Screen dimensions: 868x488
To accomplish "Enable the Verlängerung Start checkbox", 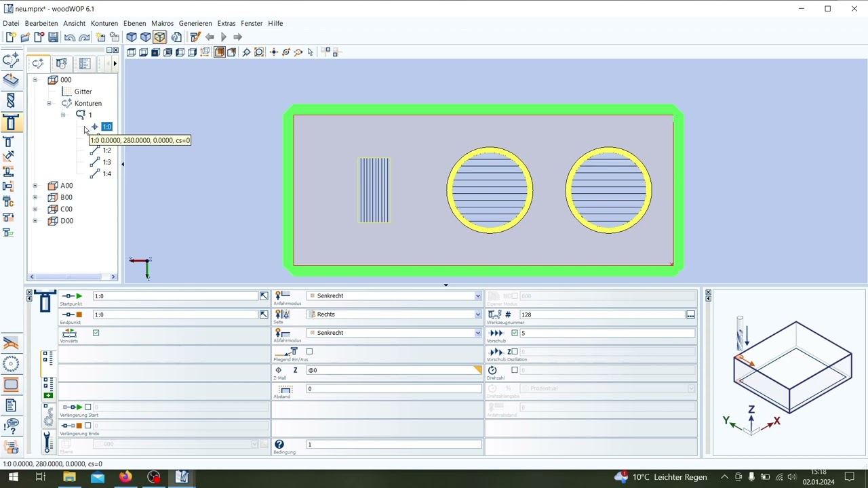I will [x=87, y=407].
